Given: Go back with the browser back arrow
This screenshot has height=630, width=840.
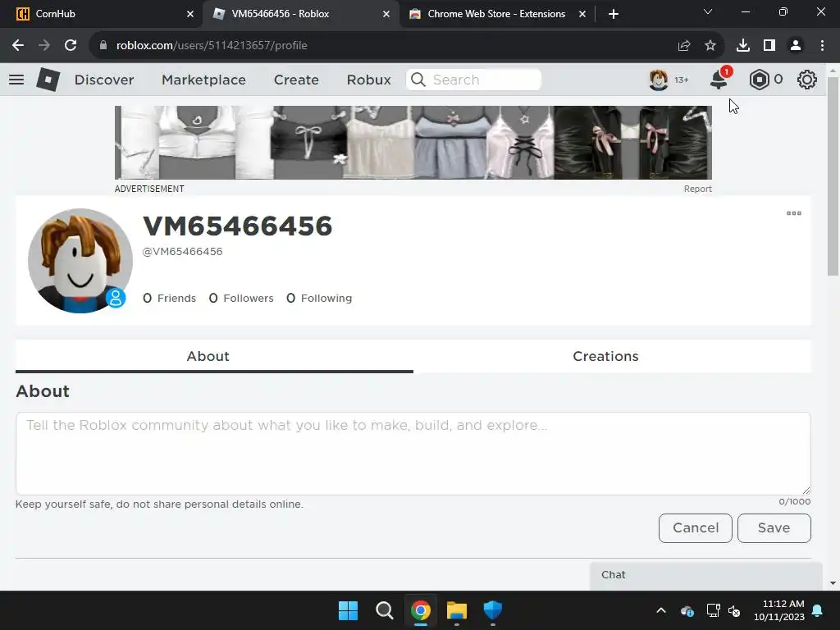Looking at the screenshot, I should 18,46.
